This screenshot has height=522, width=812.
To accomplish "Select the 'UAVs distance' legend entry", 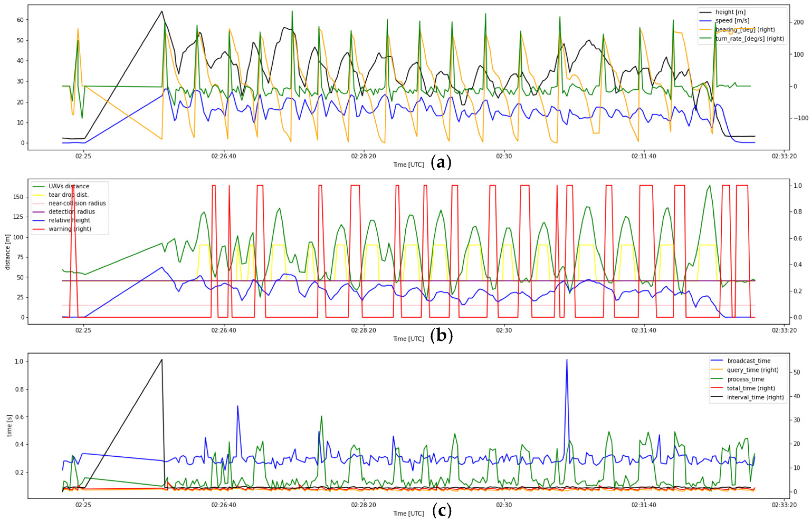I will (x=69, y=186).
